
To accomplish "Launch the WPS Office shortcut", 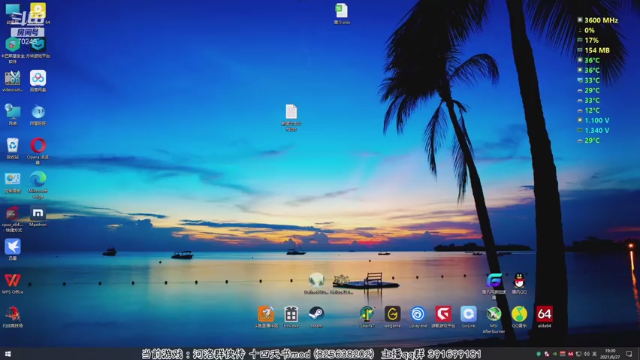I will [x=12, y=283].
